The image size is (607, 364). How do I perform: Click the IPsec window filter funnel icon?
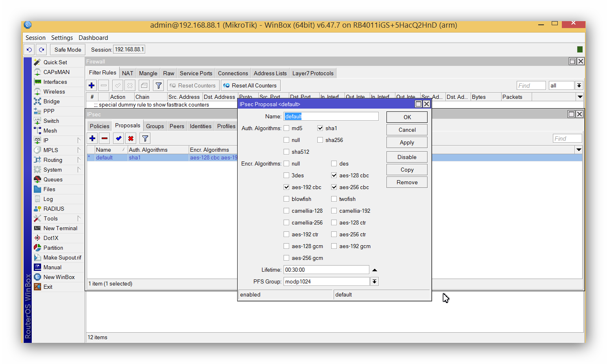[145, 138]
